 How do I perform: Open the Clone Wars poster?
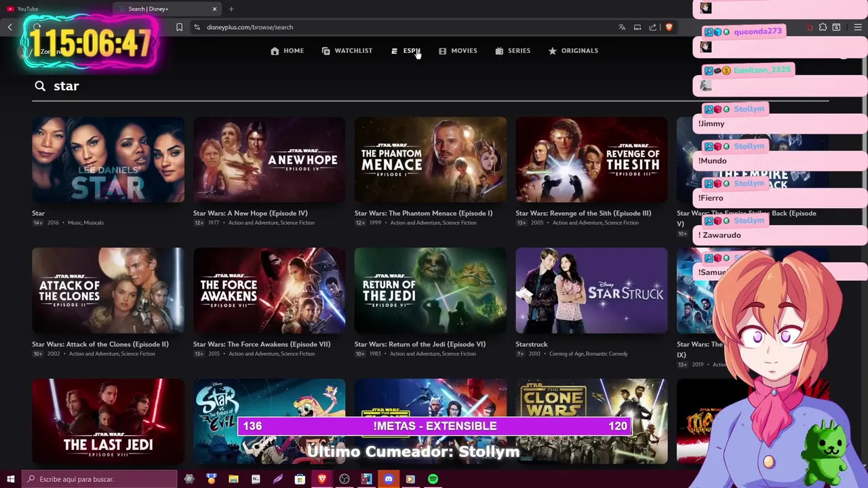591,422
